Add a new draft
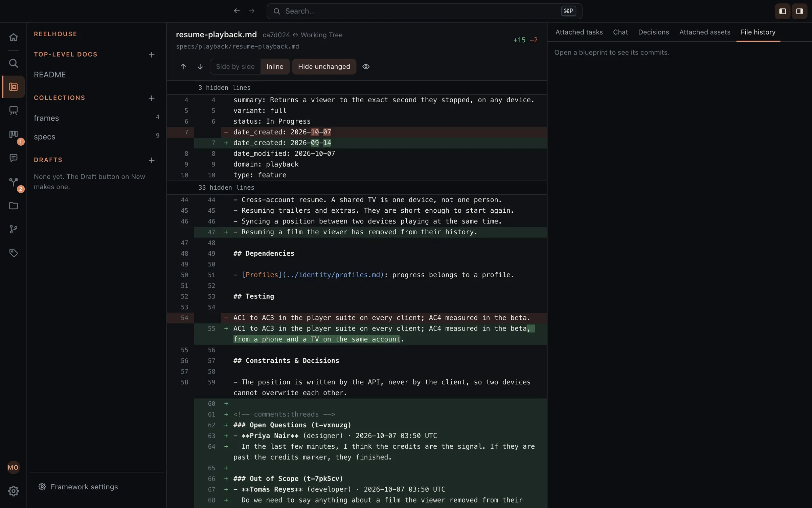 coord(152,160)
